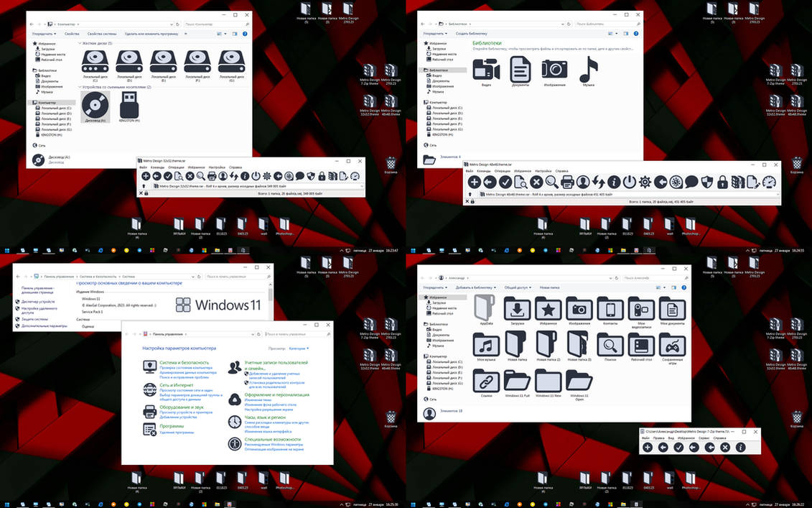This screenshot has height=508, width=812.
Task: Click Поиск: Компьютер search field
Action: (x=217, y=24)
